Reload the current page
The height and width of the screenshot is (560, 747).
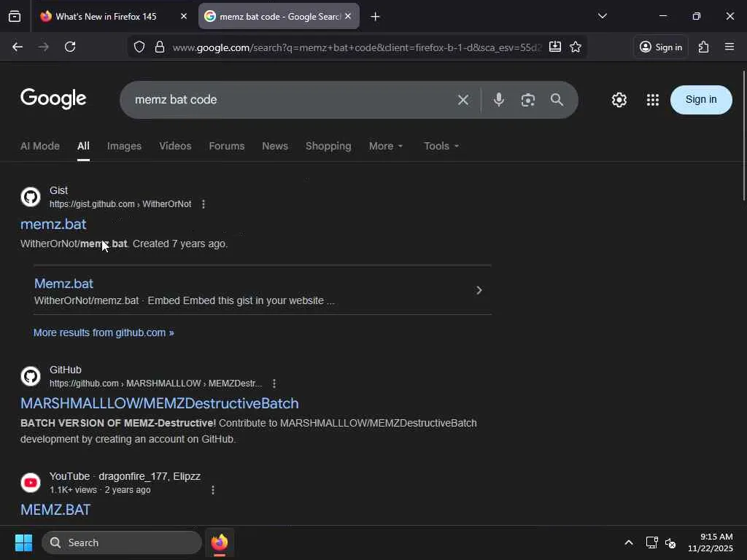point(70,47)
